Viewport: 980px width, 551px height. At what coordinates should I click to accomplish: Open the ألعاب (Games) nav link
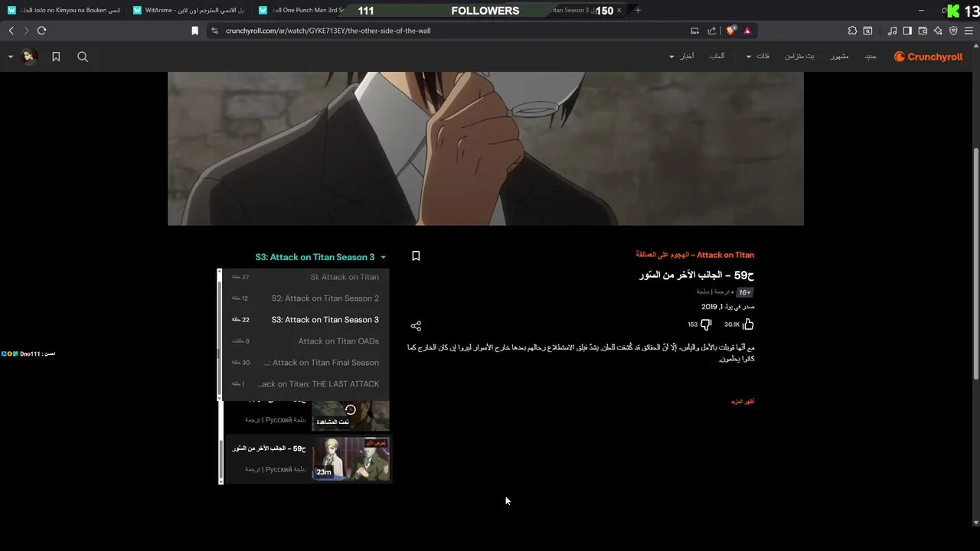click(x=717, y=57)
